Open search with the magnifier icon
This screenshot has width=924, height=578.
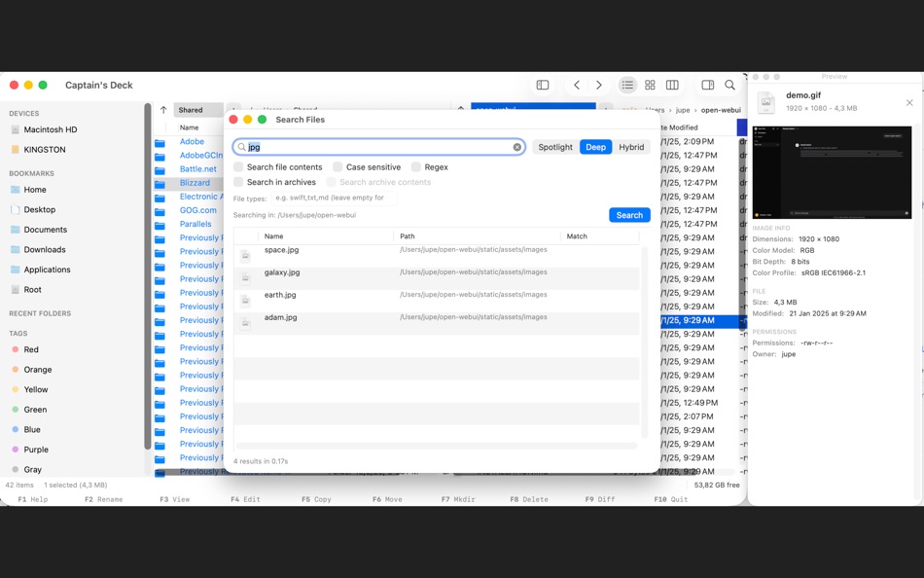click(729, 85)
